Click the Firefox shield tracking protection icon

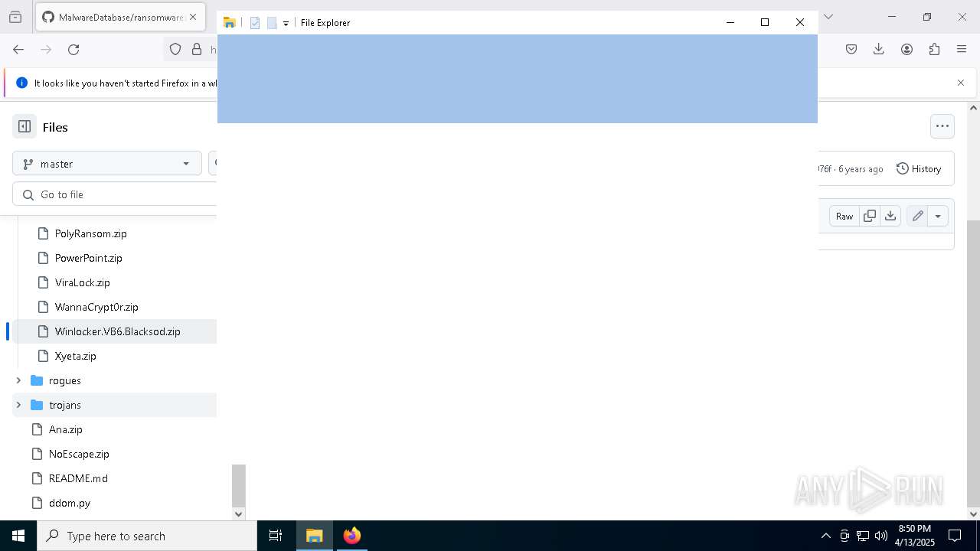175,49
